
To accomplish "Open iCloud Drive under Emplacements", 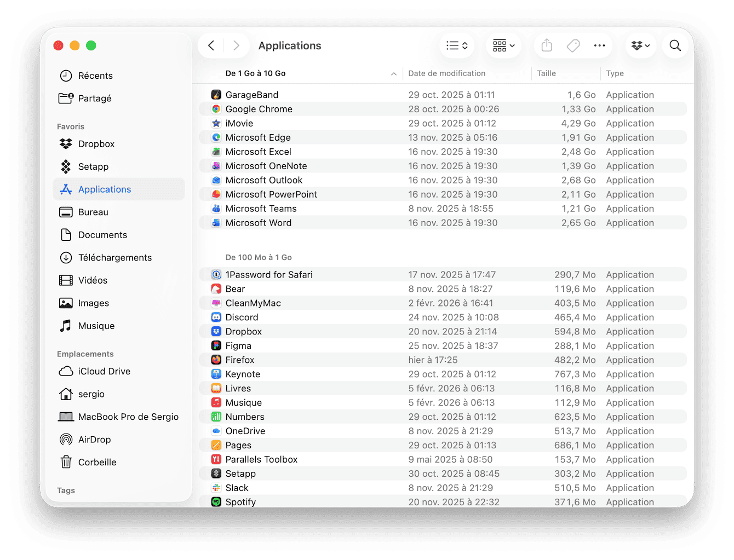I will [104, 371].
